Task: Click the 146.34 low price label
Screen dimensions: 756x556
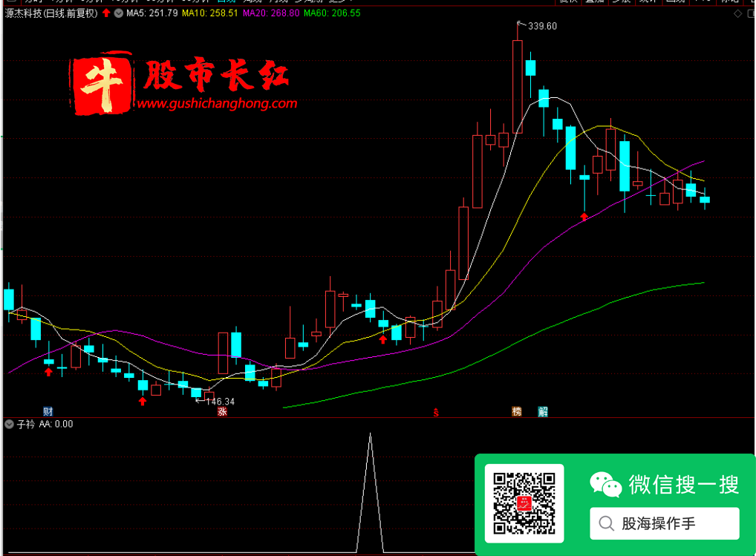Action: (x=221, y=402)
